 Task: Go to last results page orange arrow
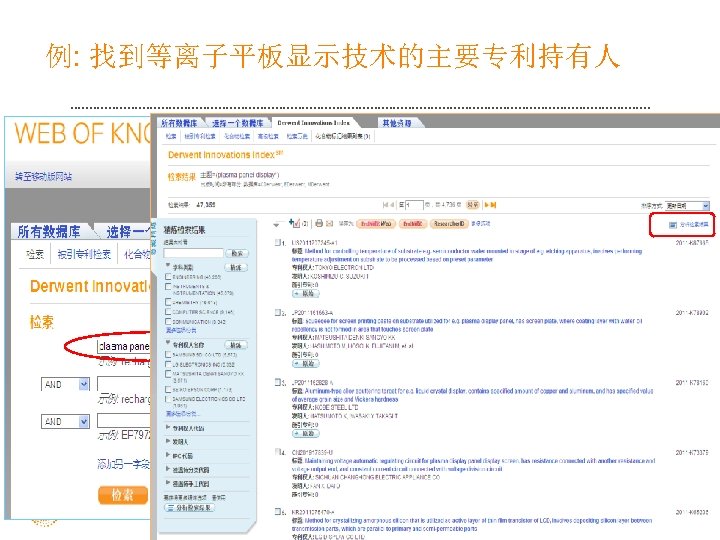pyautogui.click(x=493, y=205)
